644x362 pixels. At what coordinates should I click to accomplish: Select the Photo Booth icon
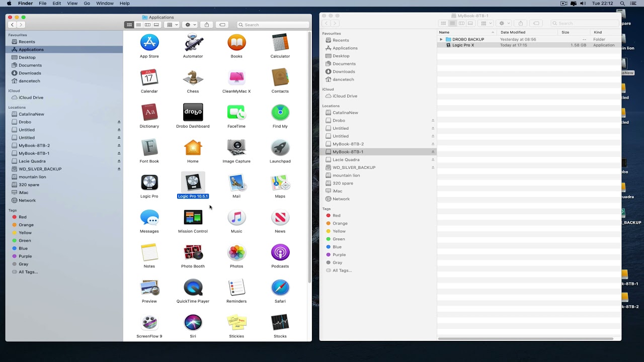click(x=193, y=252)
